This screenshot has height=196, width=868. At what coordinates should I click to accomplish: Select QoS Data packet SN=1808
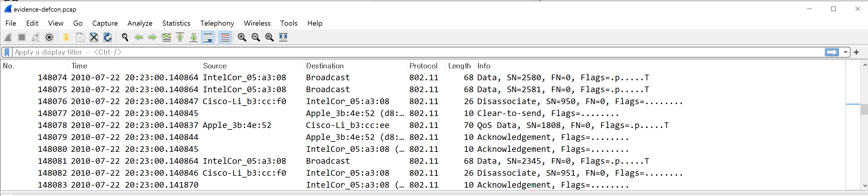[423, 125]
